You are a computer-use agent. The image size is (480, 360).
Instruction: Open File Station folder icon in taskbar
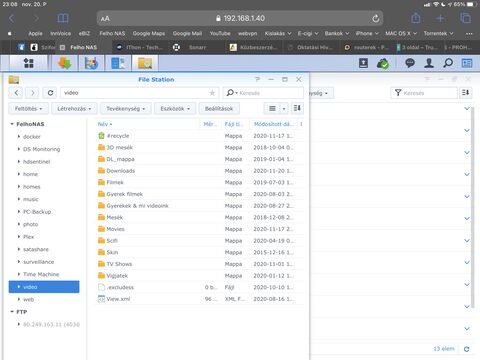tap(145, 63)
